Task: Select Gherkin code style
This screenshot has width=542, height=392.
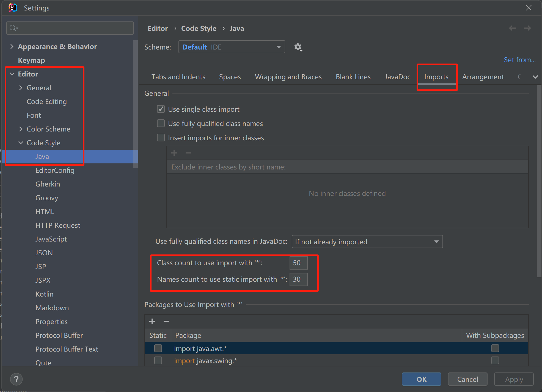Action: 48,184
